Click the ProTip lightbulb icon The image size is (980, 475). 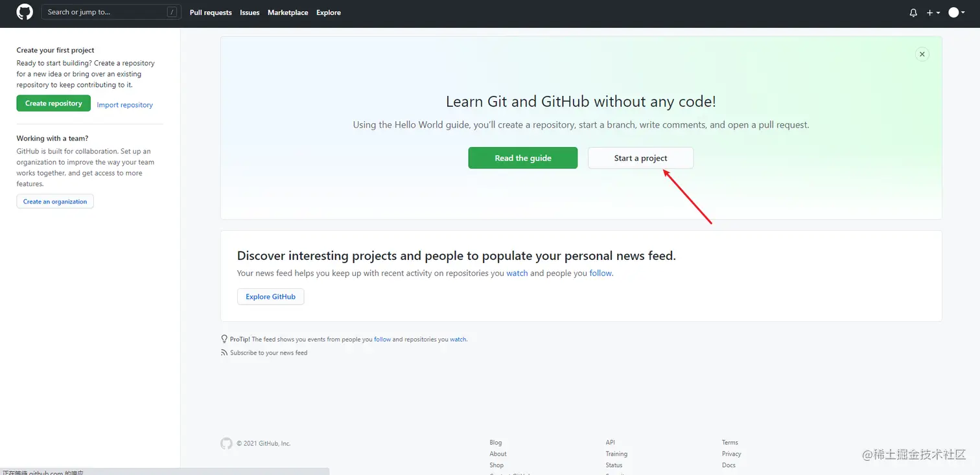coord(224,339)
